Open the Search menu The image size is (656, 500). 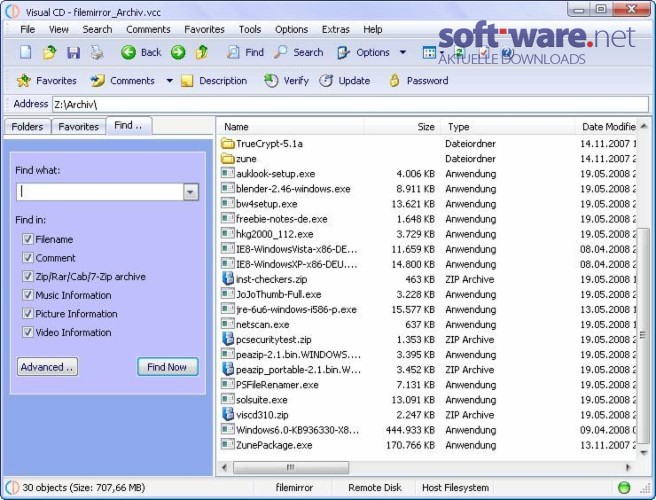(97, 29)
